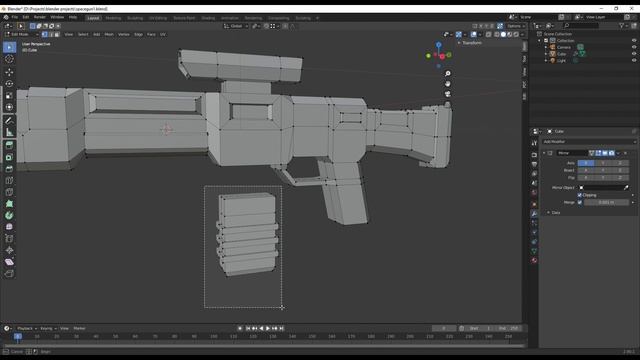
Task: Select the Poly Build tool
Action: coord(9,204)
